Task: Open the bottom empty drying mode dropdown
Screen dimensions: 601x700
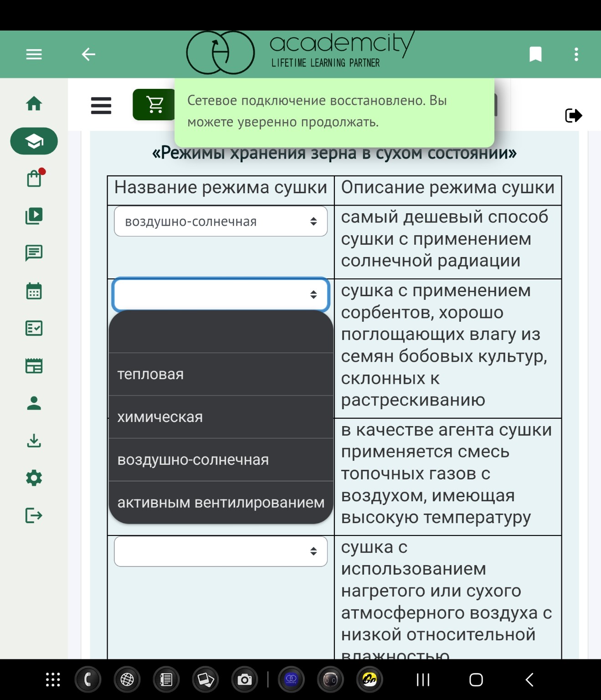Action: 221,551
